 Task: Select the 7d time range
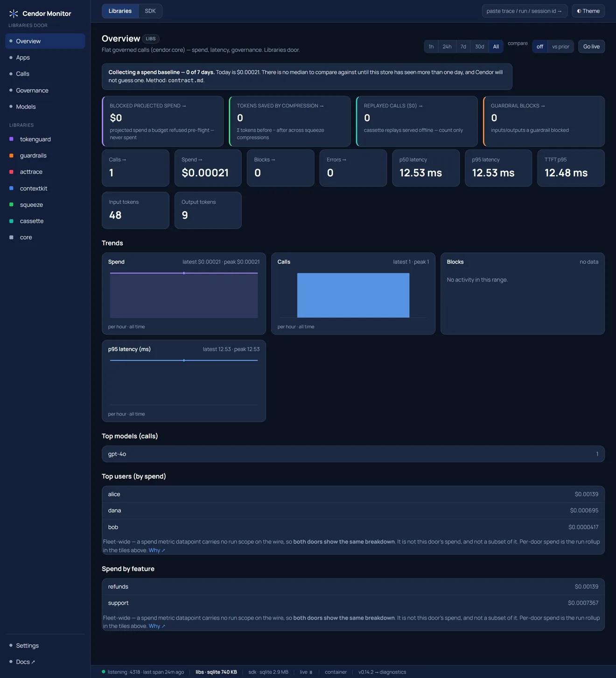click(463, 46)
